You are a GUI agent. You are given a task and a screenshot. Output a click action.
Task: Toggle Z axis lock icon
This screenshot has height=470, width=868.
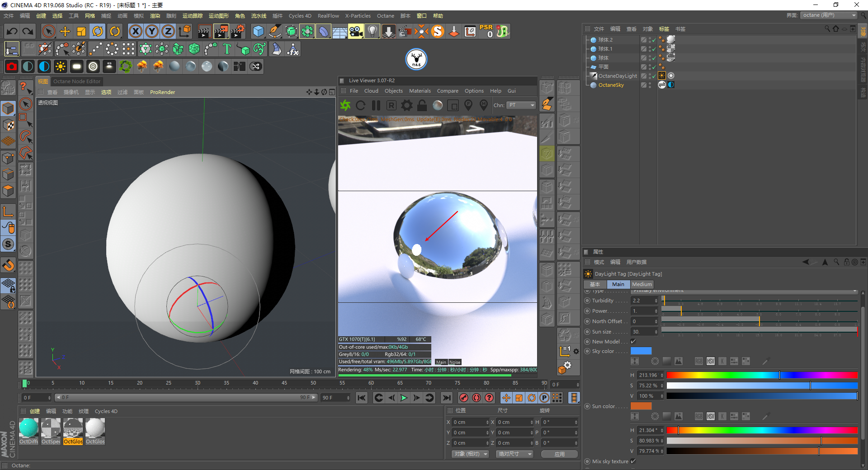pos(168,31)
